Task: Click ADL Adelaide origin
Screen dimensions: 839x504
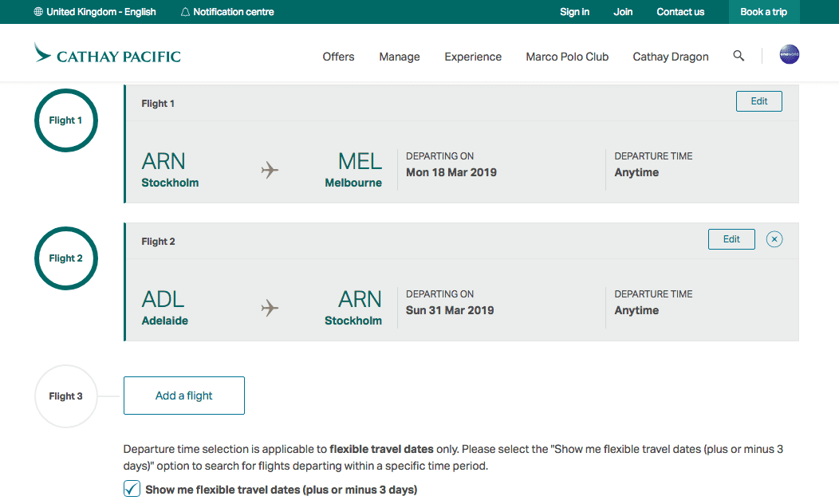Action: coord(165,308)
